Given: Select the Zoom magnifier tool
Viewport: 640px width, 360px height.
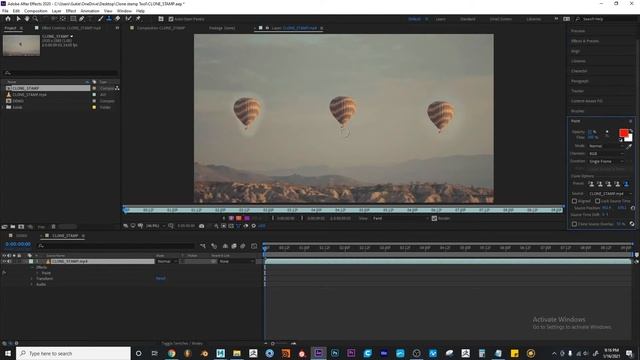Looking at the screenshot, I should tap(36, 19).
